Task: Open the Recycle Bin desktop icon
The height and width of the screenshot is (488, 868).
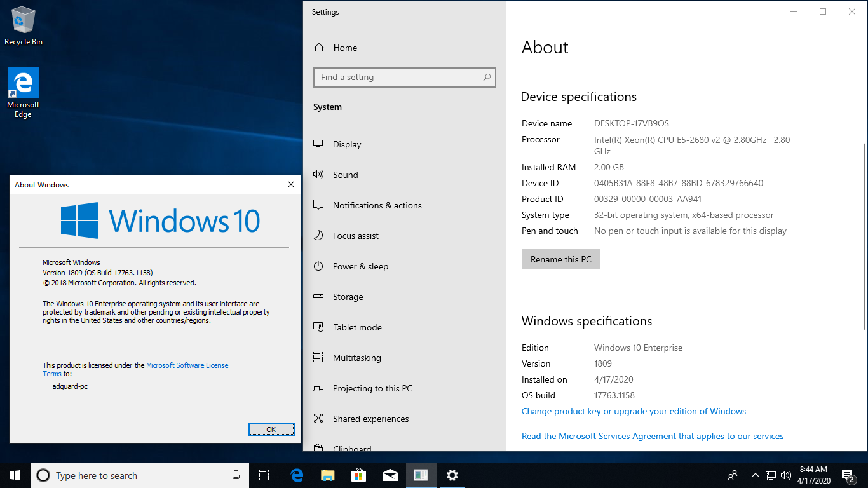Action: (x=24, y=27)
